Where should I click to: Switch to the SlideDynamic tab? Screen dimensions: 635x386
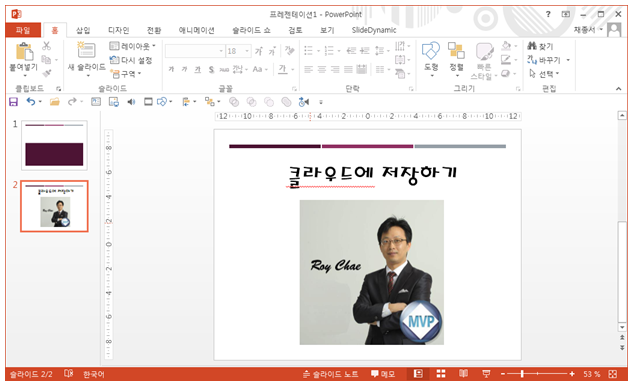pos(374,30)
